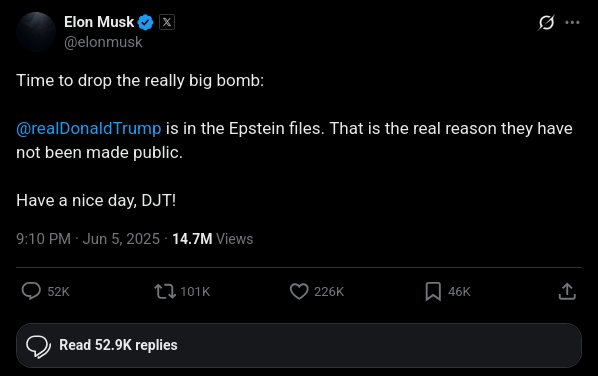
Task: Click the 101K repost count
Action: pos(195,292)
